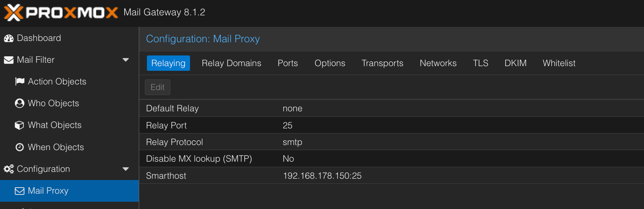644x209 pixels.
Task: Open the Ports tab
Action: click(288, 63)
